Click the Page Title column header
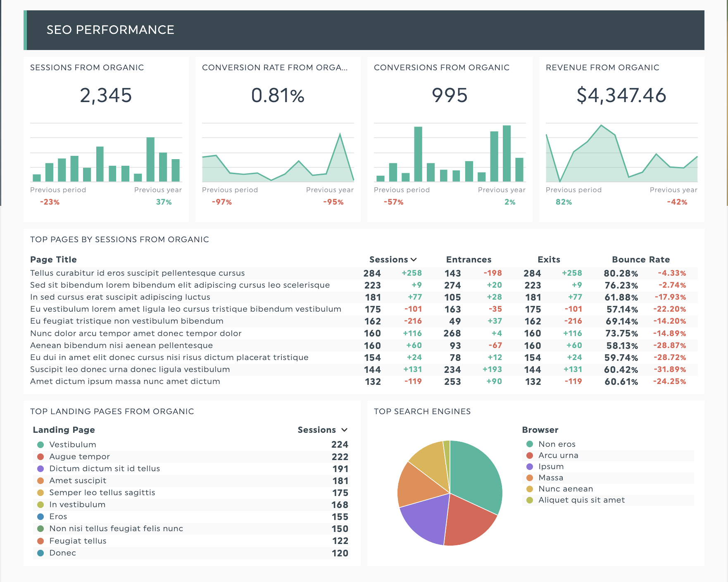728x582 pixels. [x=53, y=260]
